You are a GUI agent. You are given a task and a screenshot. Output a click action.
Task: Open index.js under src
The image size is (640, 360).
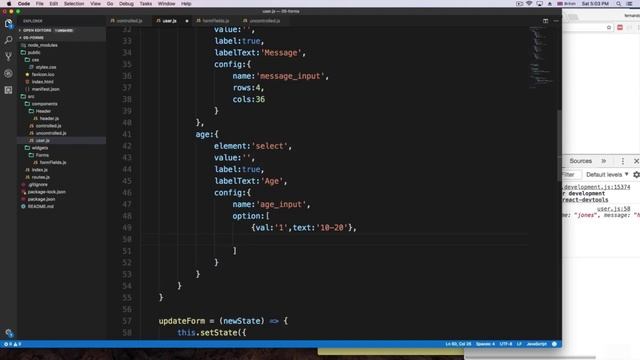click(x=39, y=170)
